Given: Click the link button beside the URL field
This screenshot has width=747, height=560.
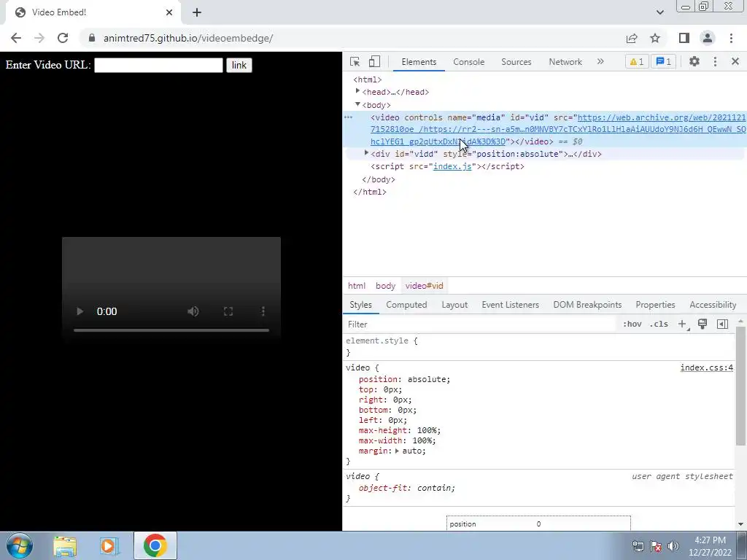Looking at the screenshot, I should click(x=239, y=65).
